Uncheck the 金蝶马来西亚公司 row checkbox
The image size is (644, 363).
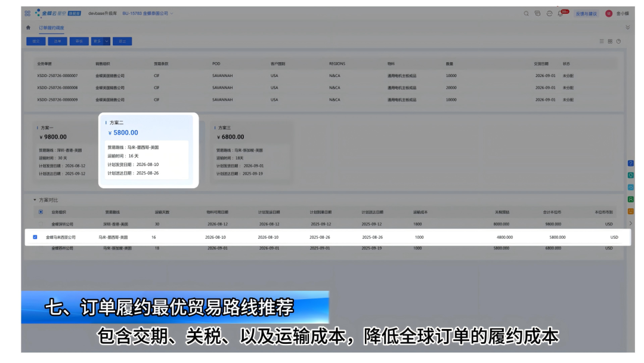click(35, 237)
